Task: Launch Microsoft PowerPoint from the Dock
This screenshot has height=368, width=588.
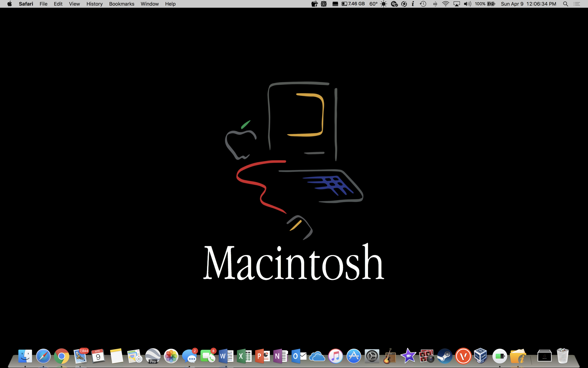Action: pos(262,356)
